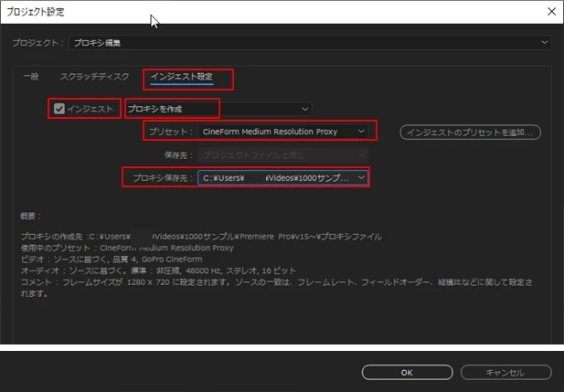Confirm settings with the OK button

coord(407,373)
